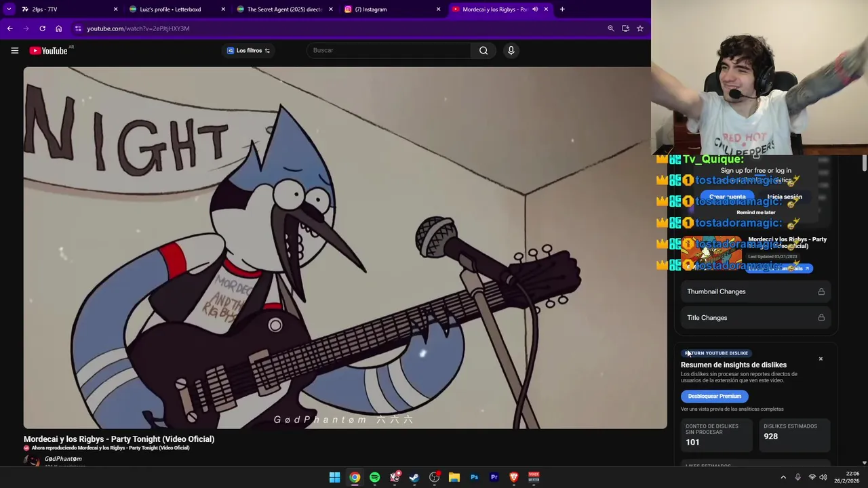The image size is (868, 488).
Task: Open File Explorer from the taskbar
Action: [x=454, y=477]
